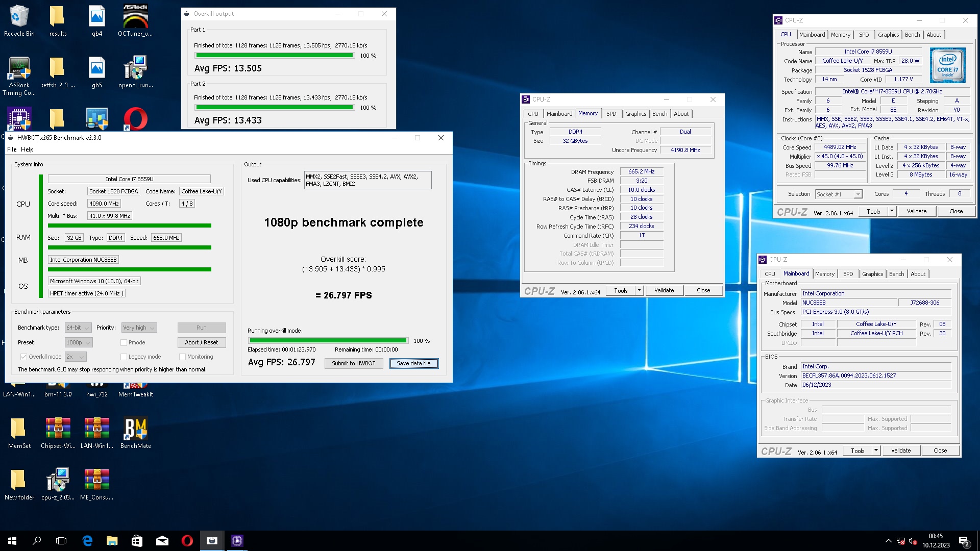Click the taskbar clock showing 00:45
The image size is (980, 551).
pyautogui.click(x=936, y=541)
